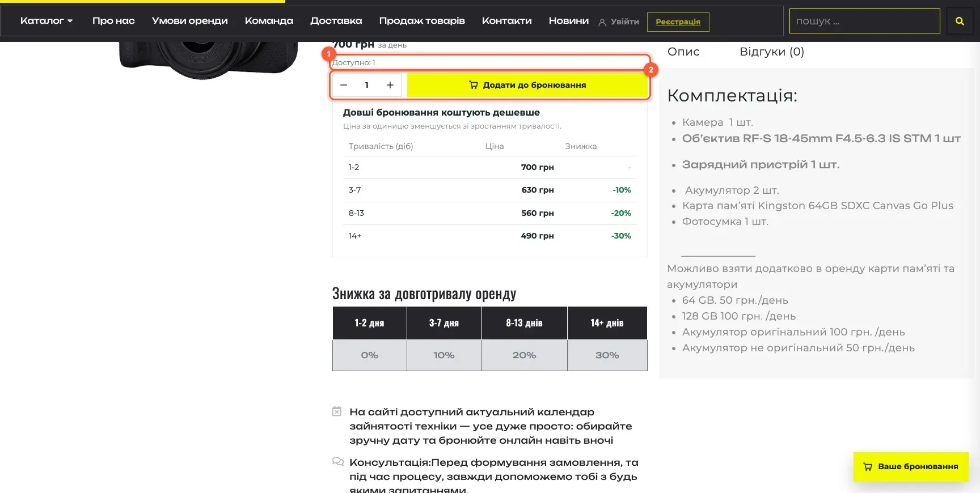Click the Реєстрація button
The width and height of the screenshot is (980, 493).
[x=678, y=22]
